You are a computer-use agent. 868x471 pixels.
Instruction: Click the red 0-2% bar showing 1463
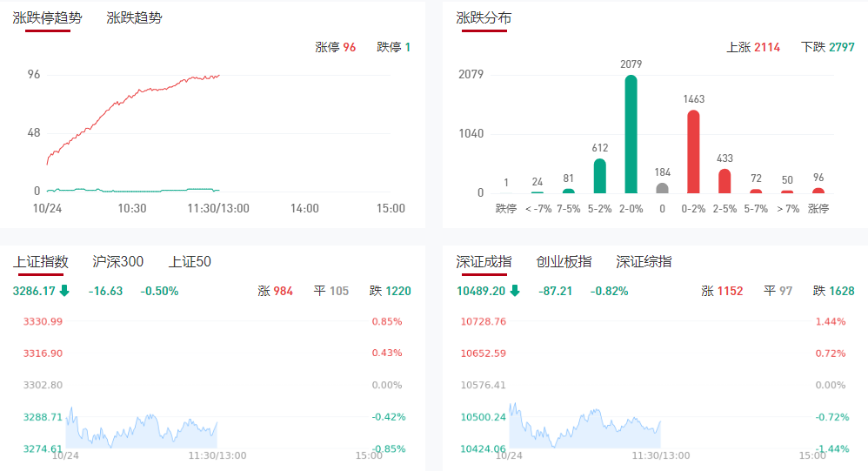point(693,151)
